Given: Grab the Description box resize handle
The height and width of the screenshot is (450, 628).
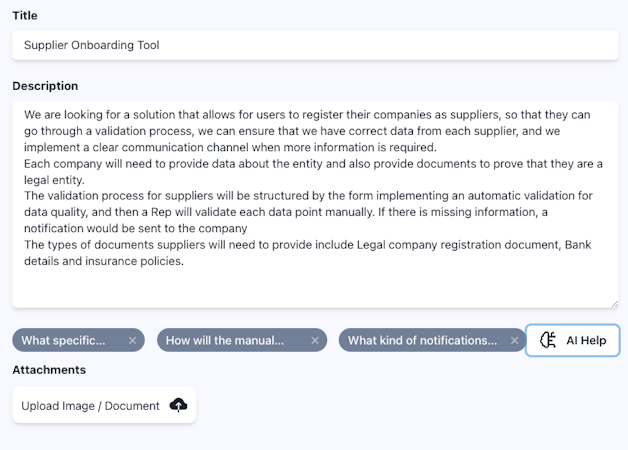Looking at the screenshot, I should pyautogui.click(x=613, y=303).
